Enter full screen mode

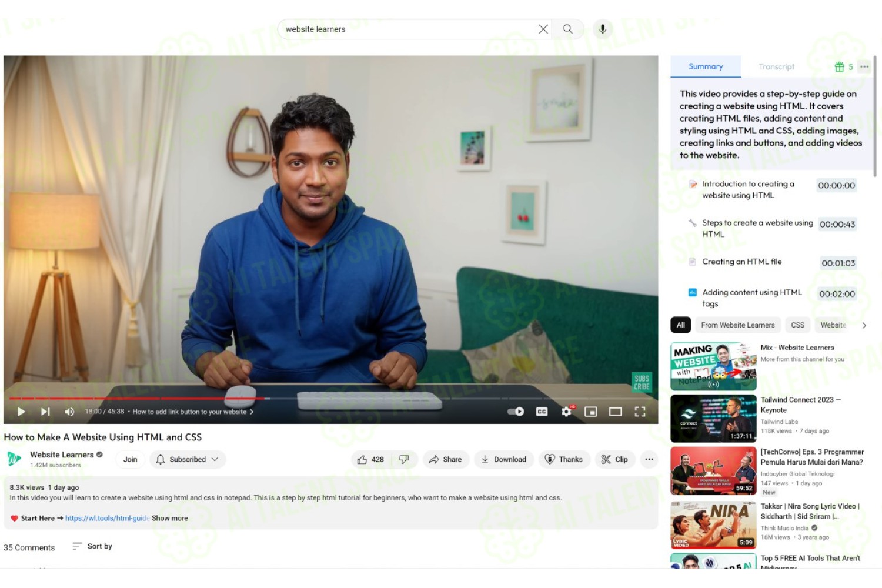click(640, 412)
